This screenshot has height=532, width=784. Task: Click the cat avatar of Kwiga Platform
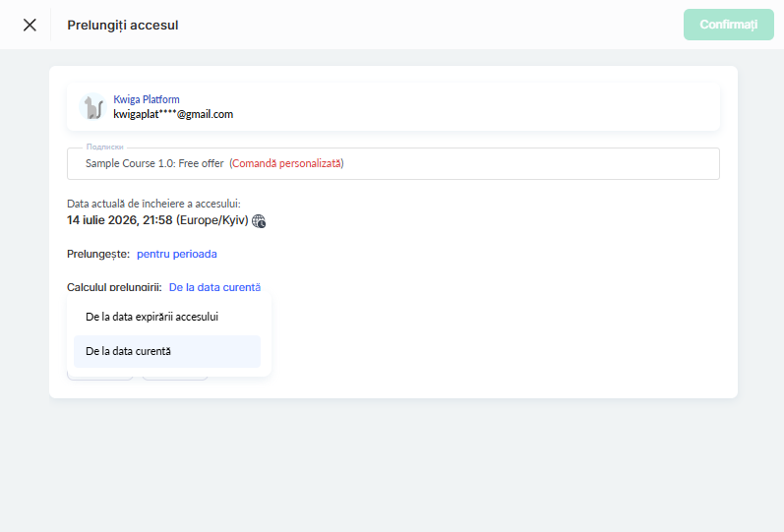(x=93, y=106)
